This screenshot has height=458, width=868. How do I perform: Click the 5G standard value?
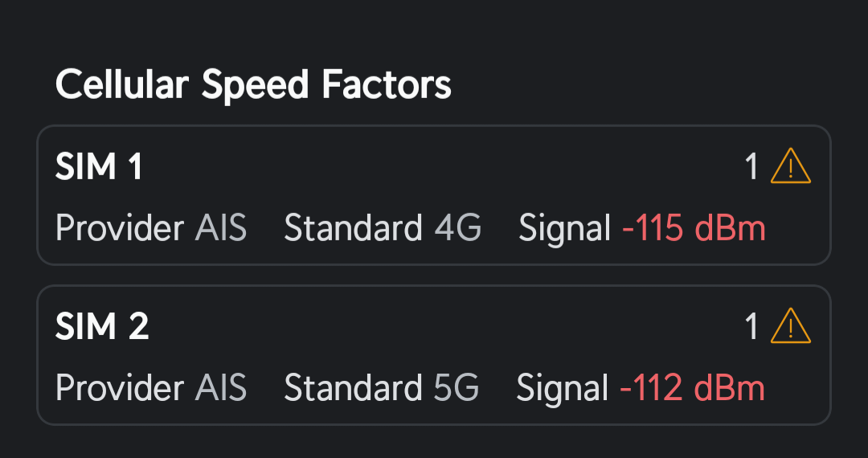pos(457,389)
